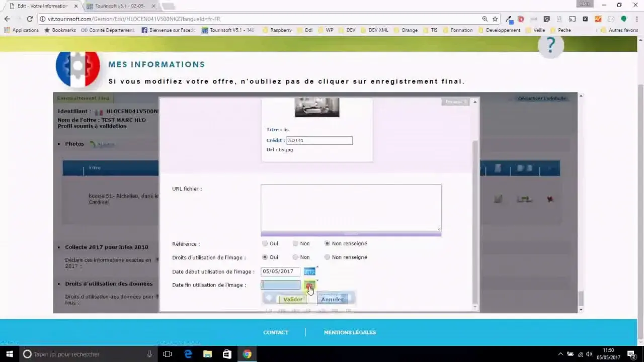Image resolution: width=644 pixels, height=362 pixels.
Task: Select 'Non renseigné' for Référence
Action: pyautogui.click(x=327, y=243)
